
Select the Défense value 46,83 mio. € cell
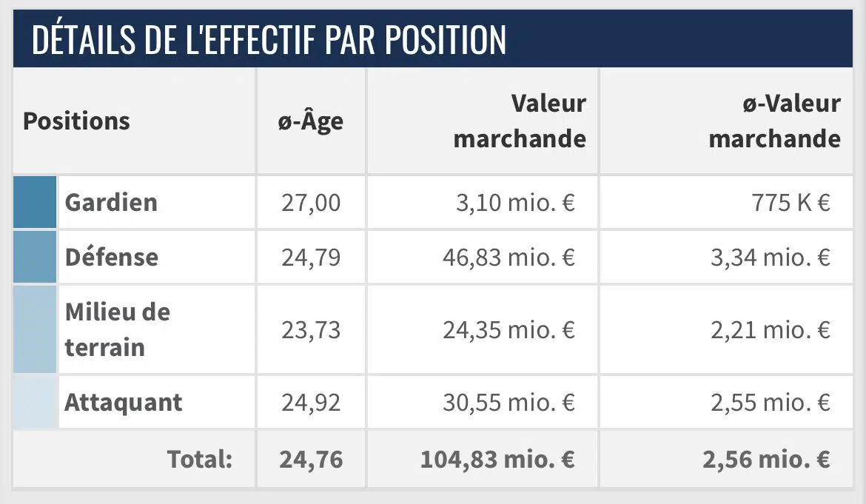pos(508,257)
